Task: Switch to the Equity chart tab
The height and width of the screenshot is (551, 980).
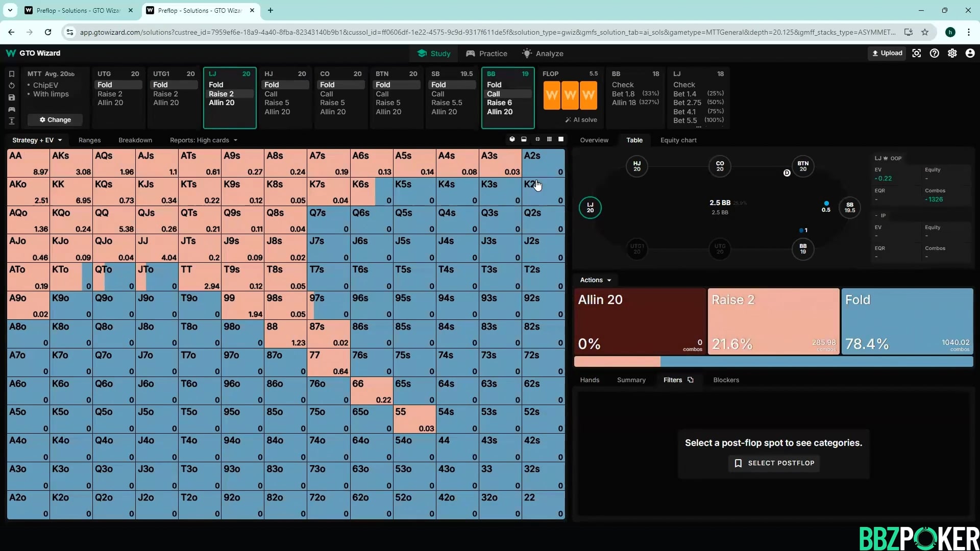Action: pyautogui.click(x=678, y=140)
